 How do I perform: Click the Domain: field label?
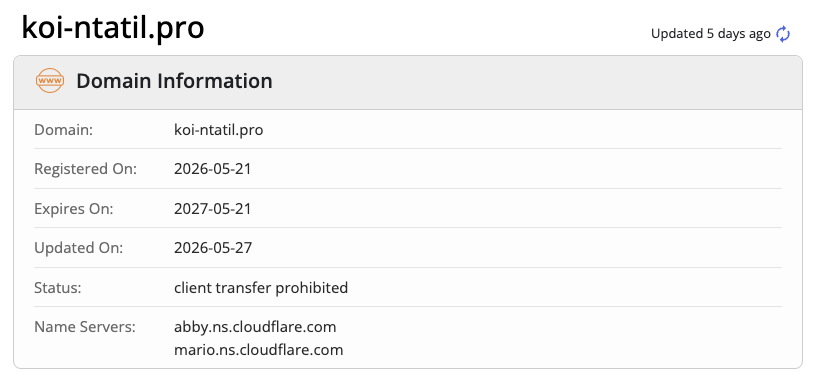coord(63,130)
